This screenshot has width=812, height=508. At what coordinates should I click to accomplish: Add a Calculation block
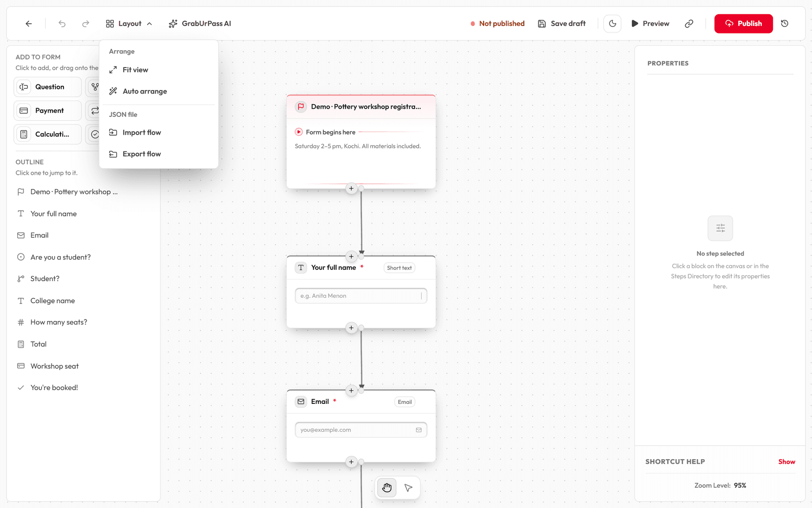pos(48,135)
